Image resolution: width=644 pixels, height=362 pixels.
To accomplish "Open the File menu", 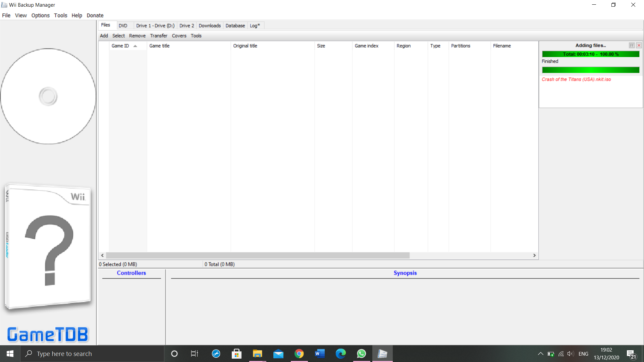I will click(x=6, y=15).
